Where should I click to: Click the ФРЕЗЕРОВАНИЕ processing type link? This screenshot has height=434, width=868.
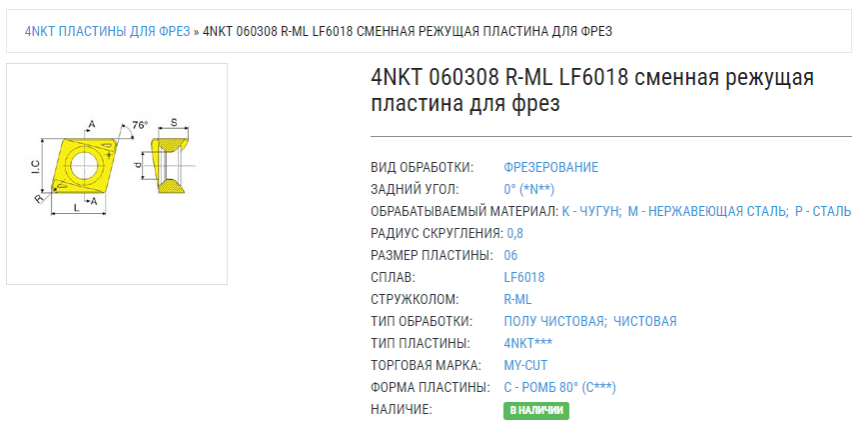pyautogui.click(x=551, y=167)
